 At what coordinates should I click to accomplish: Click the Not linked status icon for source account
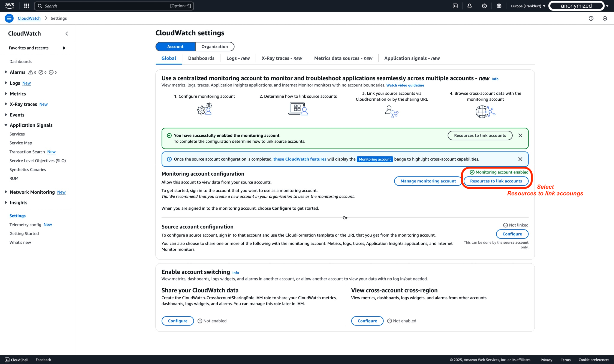(505, 225)
